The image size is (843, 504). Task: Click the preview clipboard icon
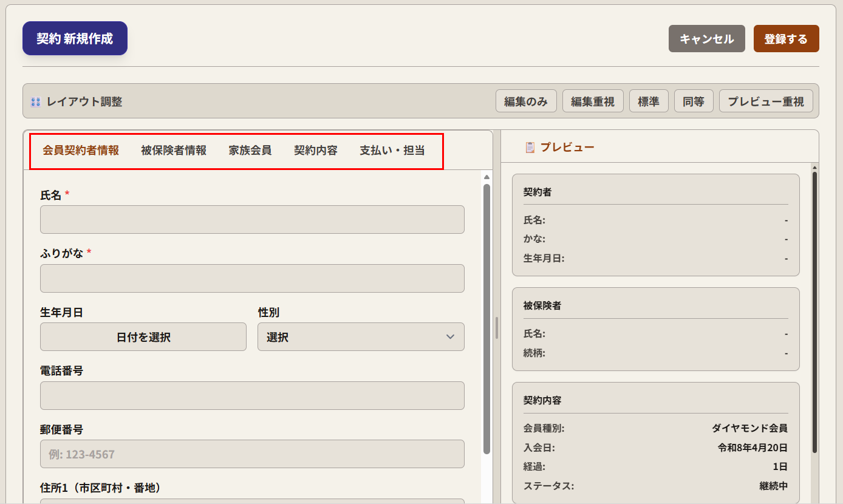(x=530, y=147)
